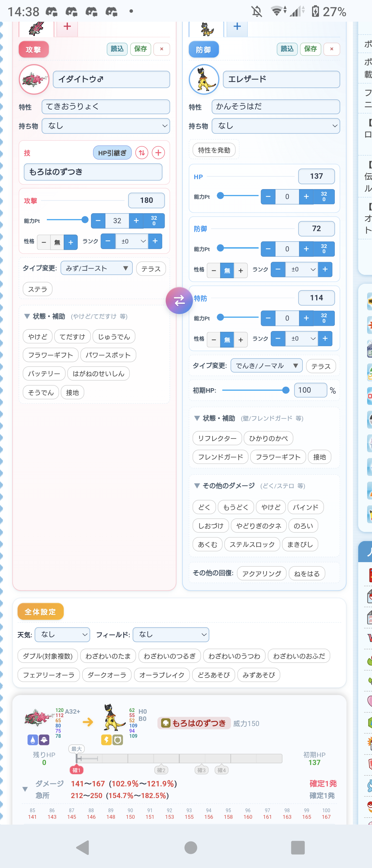Enable the リフレクター screen for the defender
The height and width of the screenshot is (868, 372).
217,438
